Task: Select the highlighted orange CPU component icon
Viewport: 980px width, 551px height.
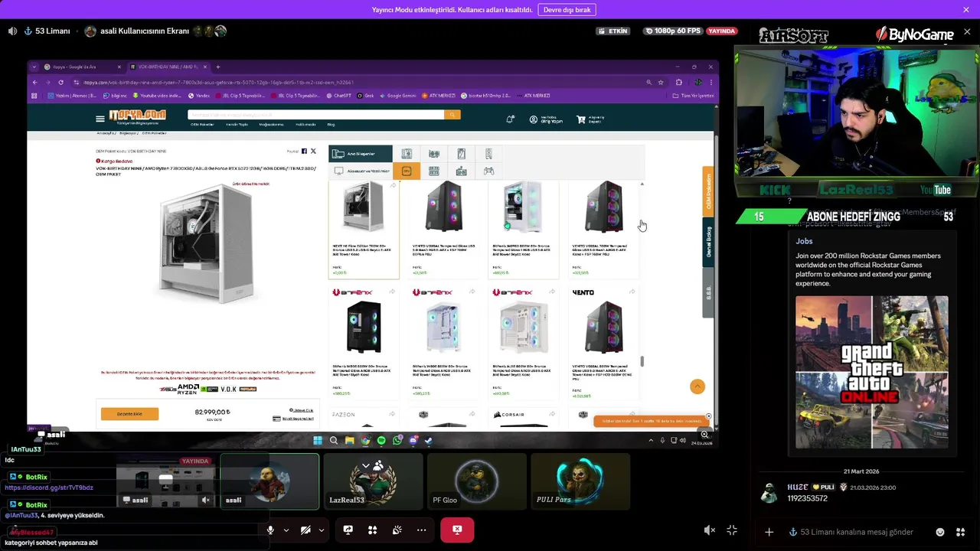Action: pos(407,171)
